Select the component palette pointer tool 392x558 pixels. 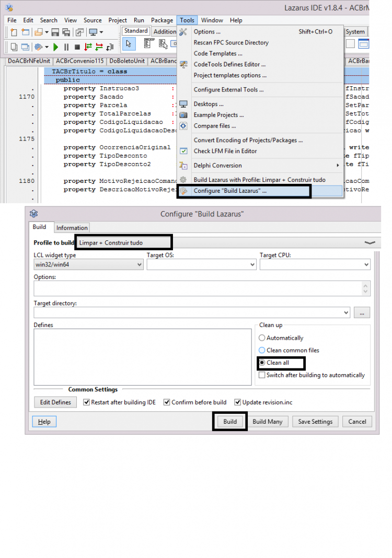[x=129, y=44]
